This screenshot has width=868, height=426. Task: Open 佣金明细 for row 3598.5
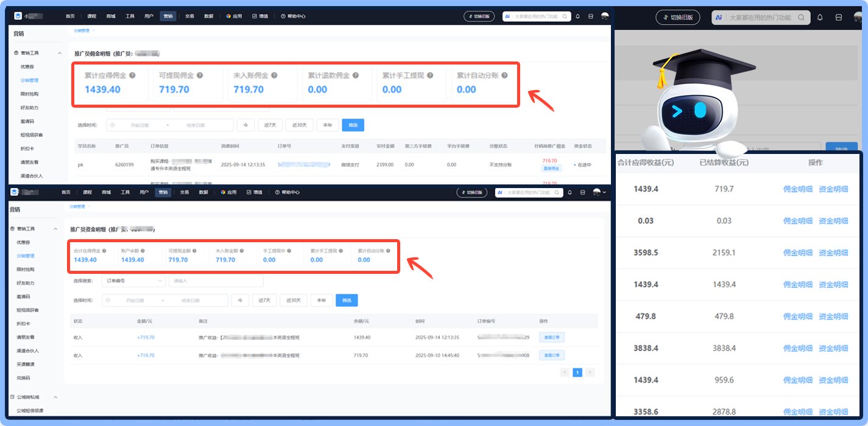[x=798, y=253]
